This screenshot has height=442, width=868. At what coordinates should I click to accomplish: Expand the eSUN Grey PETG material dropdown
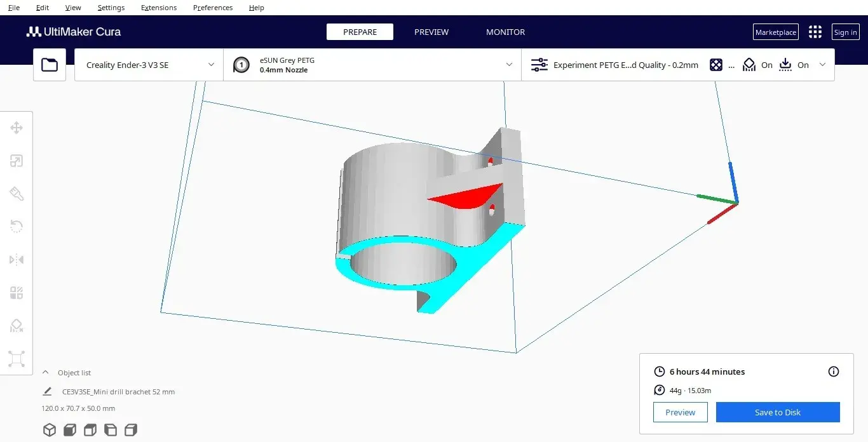pos(372,65)
